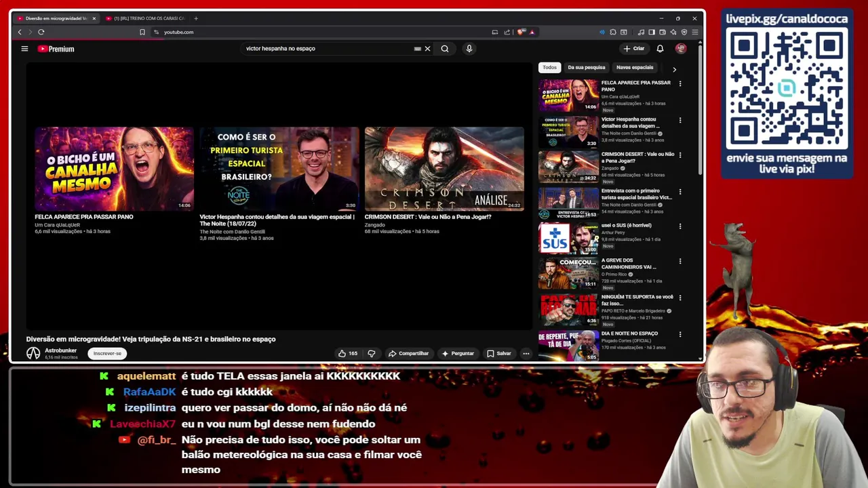Open the YouTube hamburger guide menu
868x488 pixels.
(24, 49)
